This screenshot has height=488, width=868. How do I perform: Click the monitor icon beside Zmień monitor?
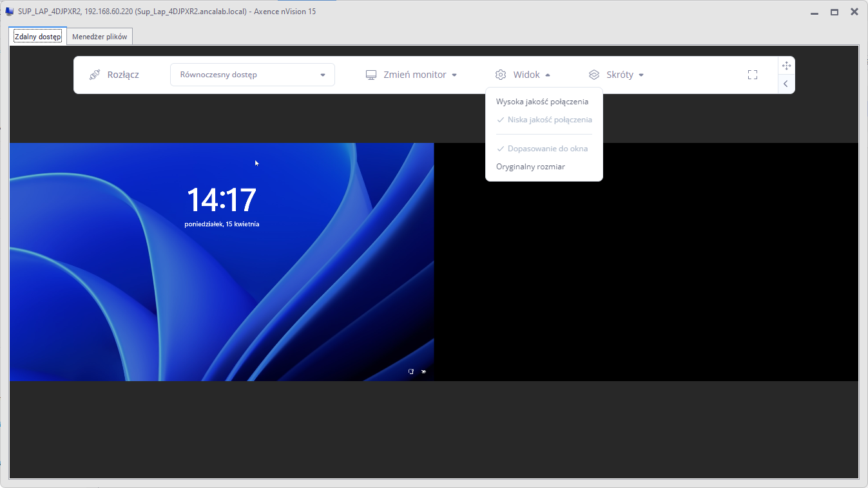[x=371, y=75]
